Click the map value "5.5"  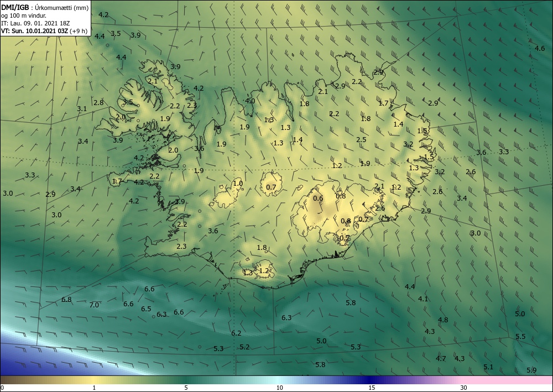coord(520,336)
